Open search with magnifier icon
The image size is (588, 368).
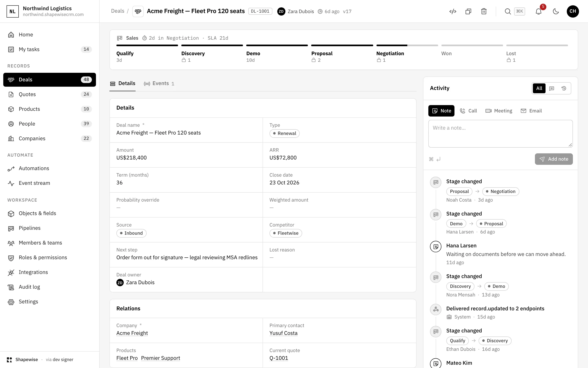pyautogui.click(x=508, y=11)
